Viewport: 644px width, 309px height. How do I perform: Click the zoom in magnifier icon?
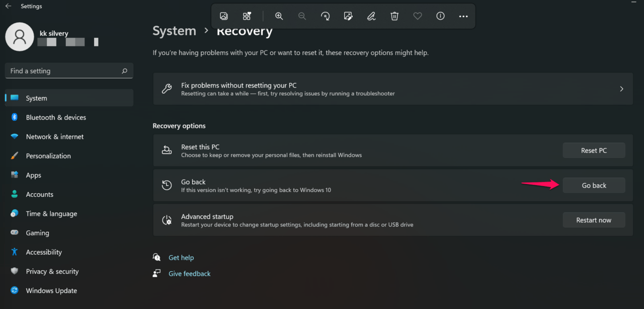[x=279, y=16]
